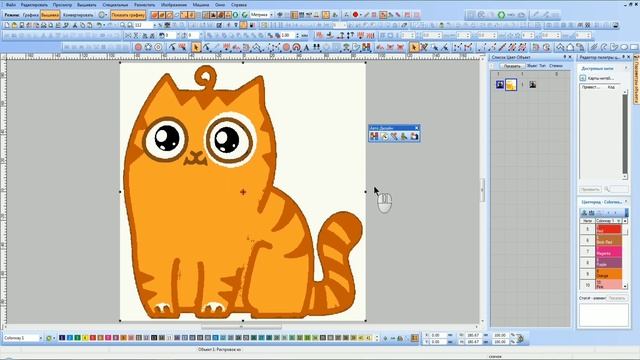Open the dropdown next to red record icon
This screenshot has height=360, width=640.
click(361, 15)
